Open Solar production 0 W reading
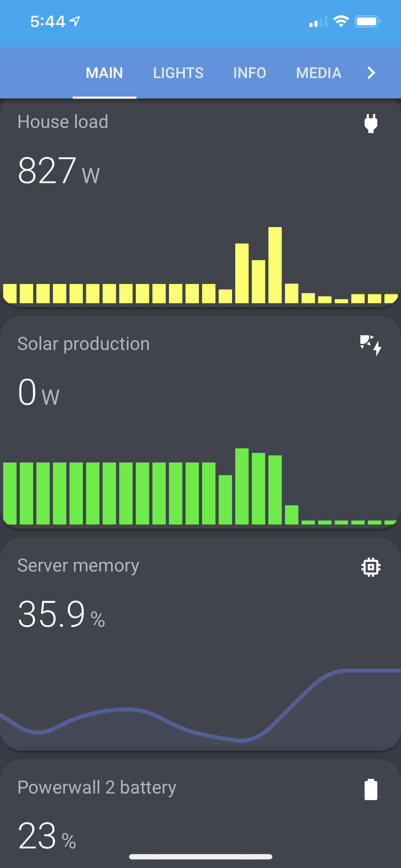The height and width of the screenshot is (868, 401). [x=38, y=393]
